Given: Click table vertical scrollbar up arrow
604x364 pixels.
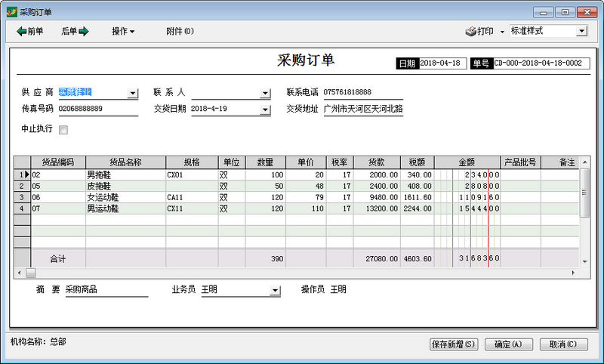Looking at the screenshot, I should pyautogui.click(x=584, y=162).
